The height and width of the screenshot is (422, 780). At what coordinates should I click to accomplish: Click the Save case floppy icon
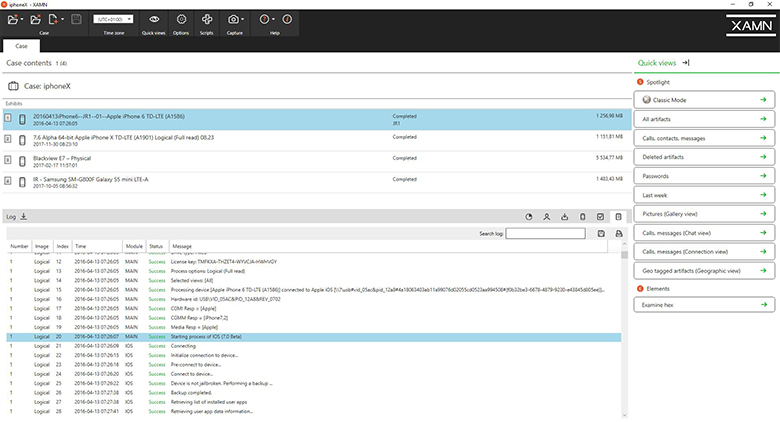tap(76, 19)
